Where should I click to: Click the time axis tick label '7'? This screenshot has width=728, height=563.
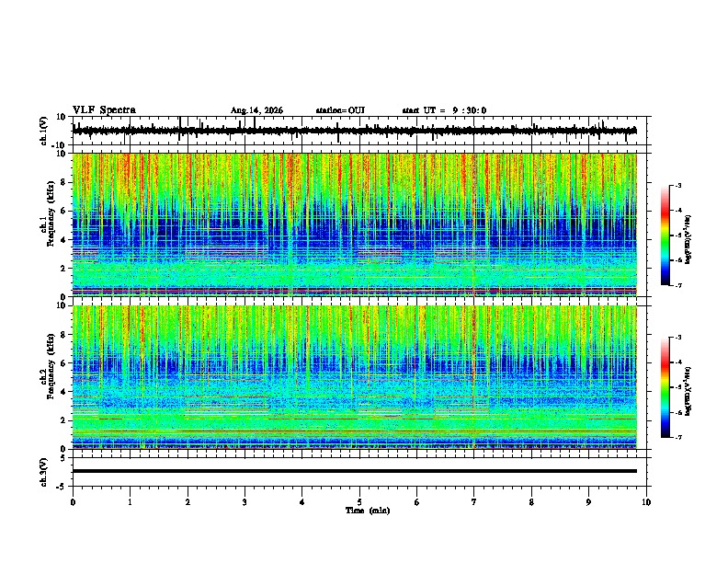point(474,502)
